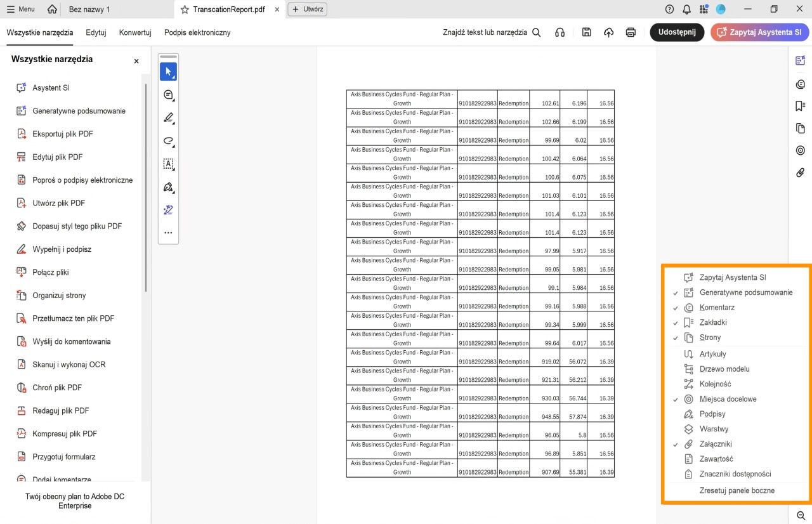Click the sparkle pen AI tool in quick toolbar

(x=168, y=210)
